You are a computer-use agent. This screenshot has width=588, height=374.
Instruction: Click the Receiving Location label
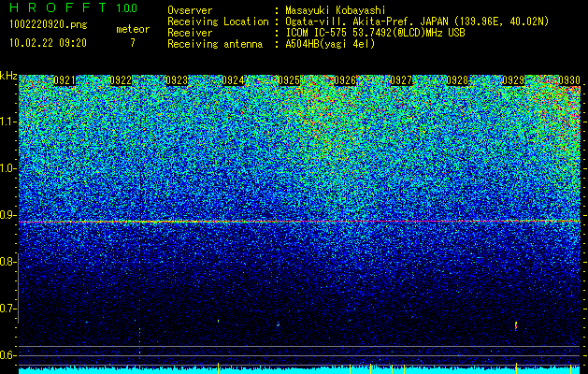[x=218, y=22]
